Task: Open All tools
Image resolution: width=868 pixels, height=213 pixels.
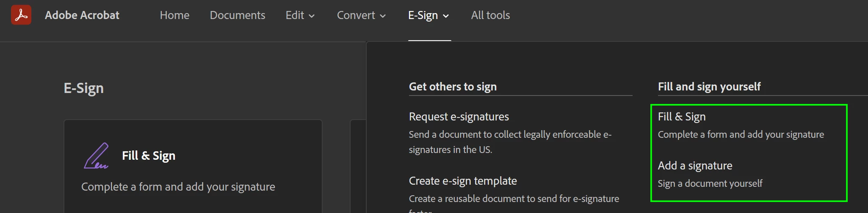Action: tap(490, 15)
